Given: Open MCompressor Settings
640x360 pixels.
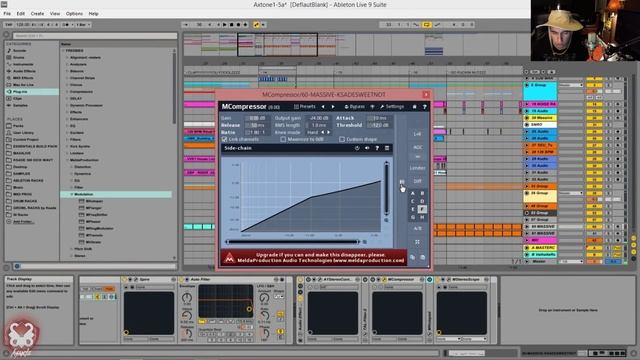Looking at the screenshot, I should pos(391,107).
